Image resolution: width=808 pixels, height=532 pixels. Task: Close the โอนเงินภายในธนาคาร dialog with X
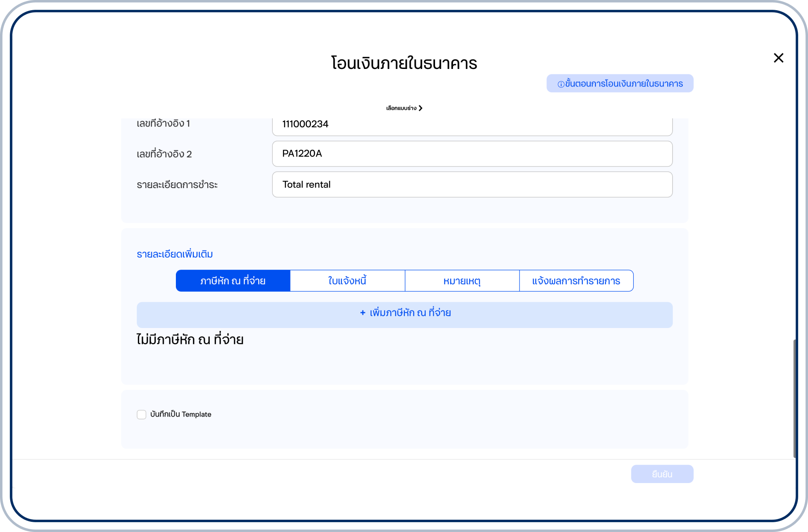coord(778,58)
